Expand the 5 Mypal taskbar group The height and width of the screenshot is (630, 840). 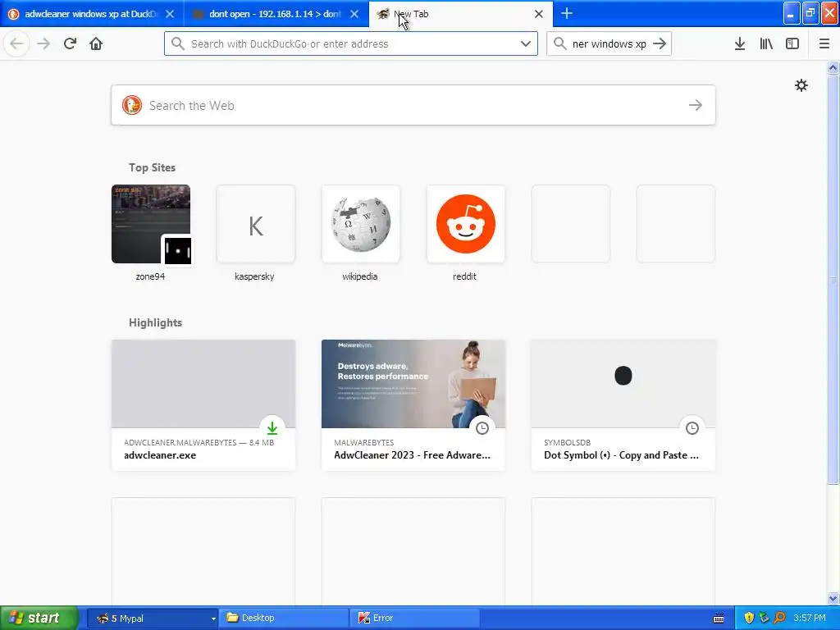212,619
